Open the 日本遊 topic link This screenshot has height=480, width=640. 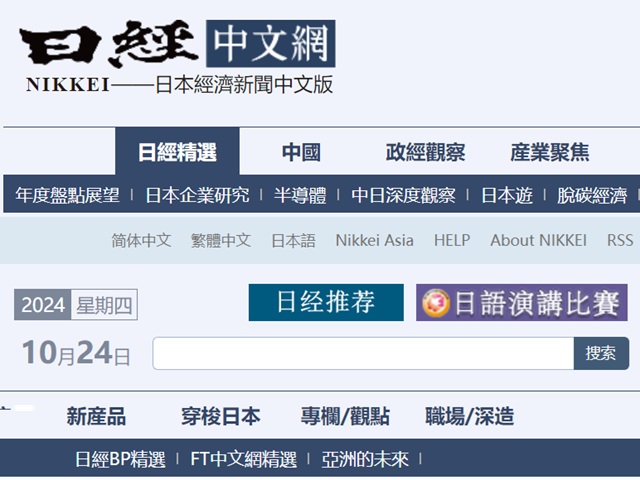click(x=507, y=195)
